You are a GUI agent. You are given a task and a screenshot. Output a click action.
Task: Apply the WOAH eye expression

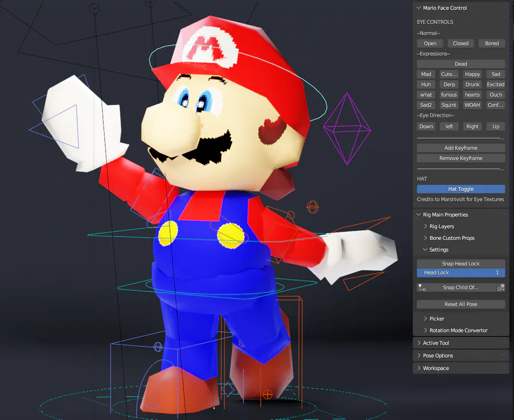pos(472,105)
